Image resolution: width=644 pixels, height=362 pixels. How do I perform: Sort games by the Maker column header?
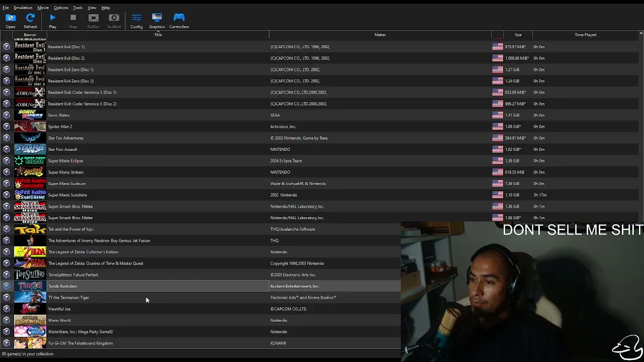(x=380, y=35)
